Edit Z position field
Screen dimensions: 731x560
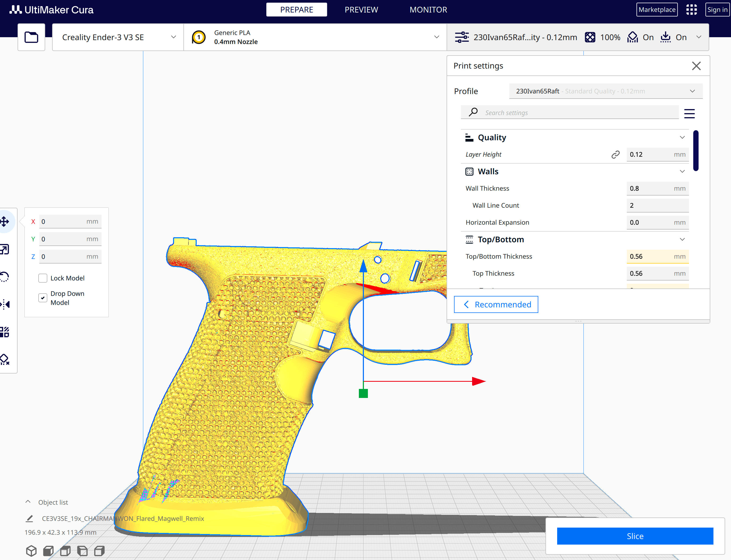coord(70,257)
